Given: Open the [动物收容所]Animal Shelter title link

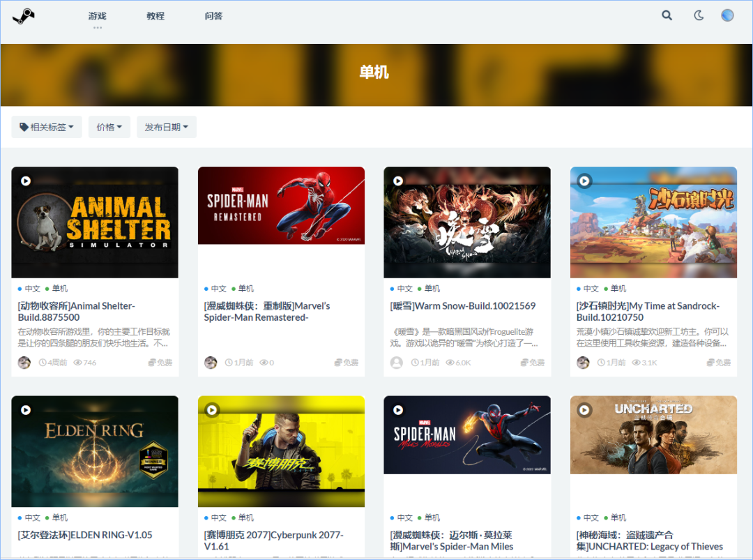Looking at the screenshot, I should 77,311.
